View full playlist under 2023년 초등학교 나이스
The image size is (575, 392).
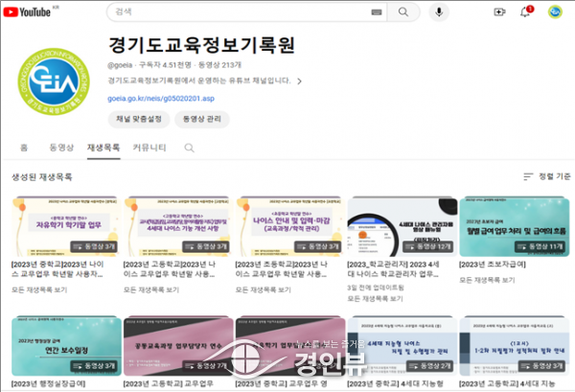coord(264,289)
